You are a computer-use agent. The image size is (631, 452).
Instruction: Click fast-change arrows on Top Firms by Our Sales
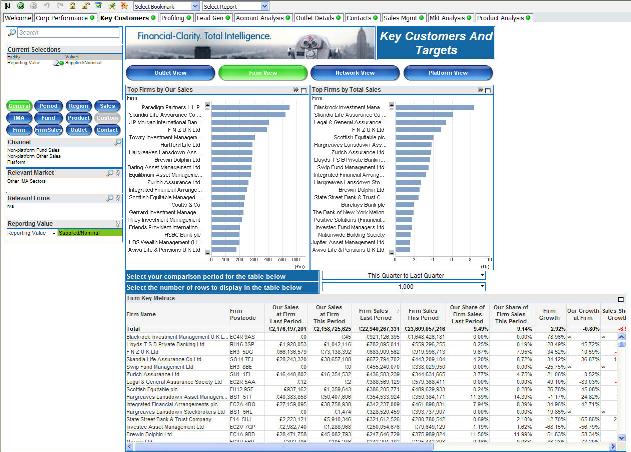296,90
